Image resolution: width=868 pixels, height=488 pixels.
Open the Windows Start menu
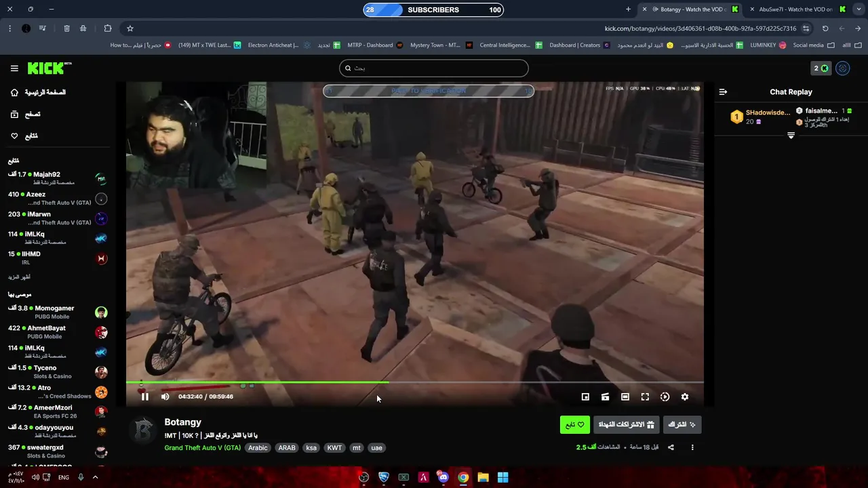tap(502, 477)
